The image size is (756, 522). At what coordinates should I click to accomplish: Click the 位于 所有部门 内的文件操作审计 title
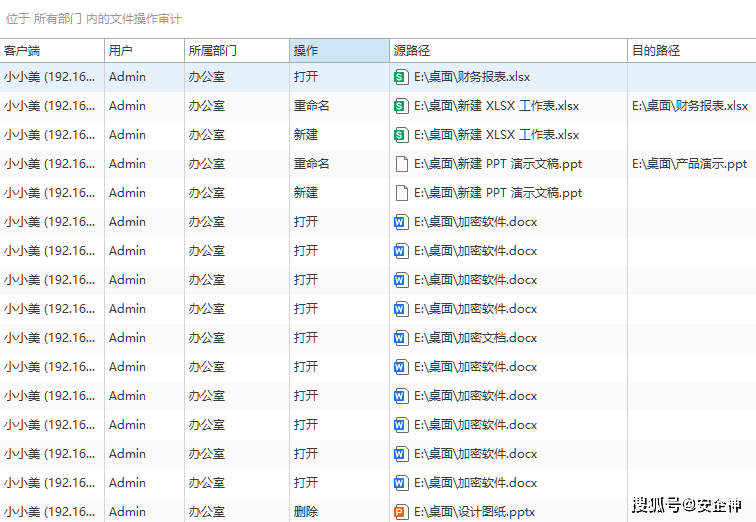94,19
